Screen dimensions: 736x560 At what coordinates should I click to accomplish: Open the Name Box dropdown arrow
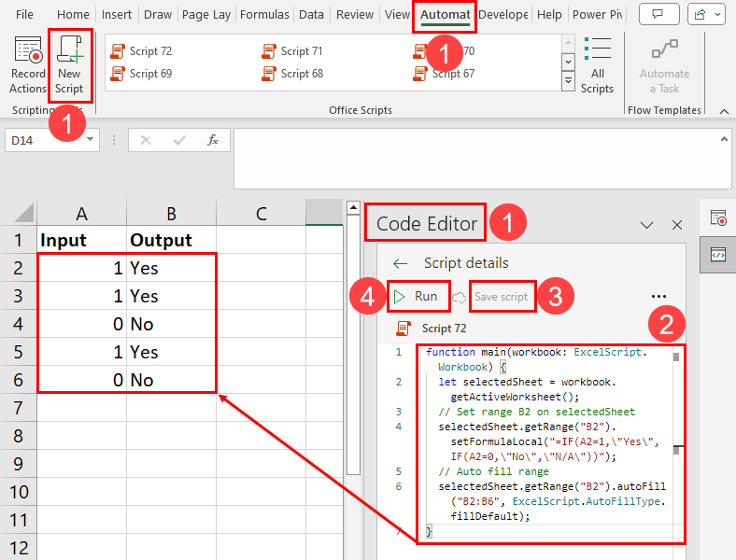pos(90,139)
